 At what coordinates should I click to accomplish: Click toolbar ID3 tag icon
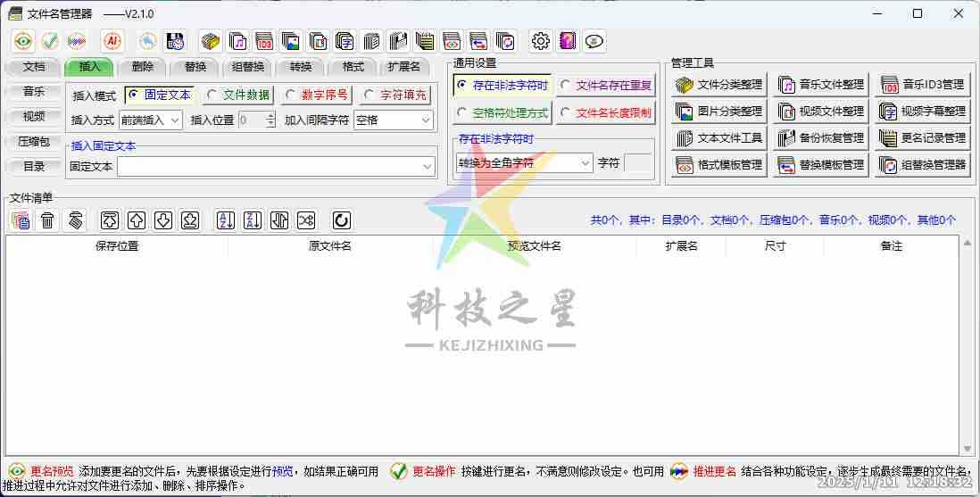coord(264,41)
